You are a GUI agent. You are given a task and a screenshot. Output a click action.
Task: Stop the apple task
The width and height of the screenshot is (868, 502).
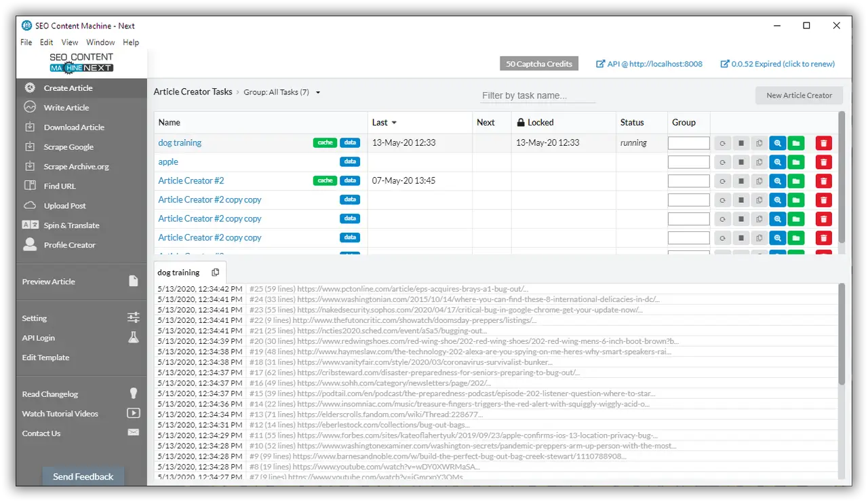tap(741, 161)
